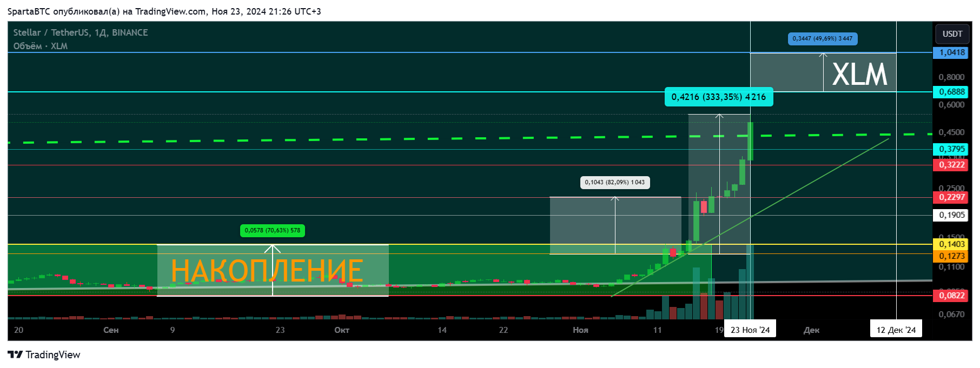Click the TradingView logo at bottom
Image resolution: width=980 pixels, height=368 pixels.
tap(44, 354)
